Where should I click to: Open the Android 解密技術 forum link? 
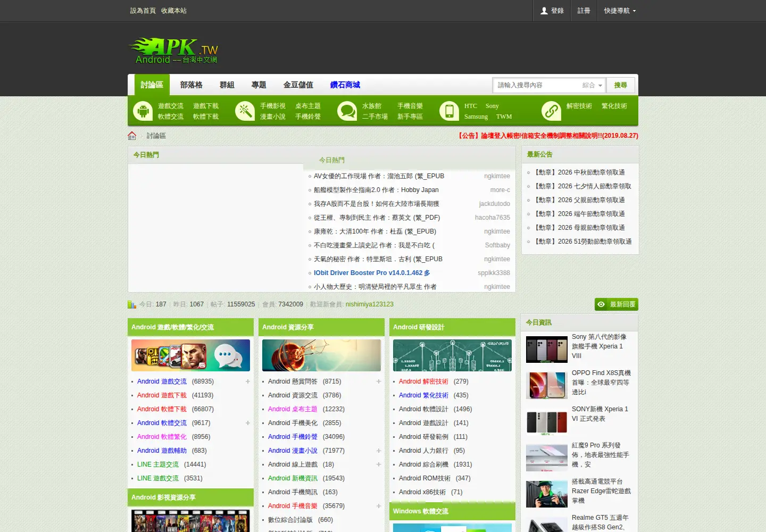tap(423, 381)
